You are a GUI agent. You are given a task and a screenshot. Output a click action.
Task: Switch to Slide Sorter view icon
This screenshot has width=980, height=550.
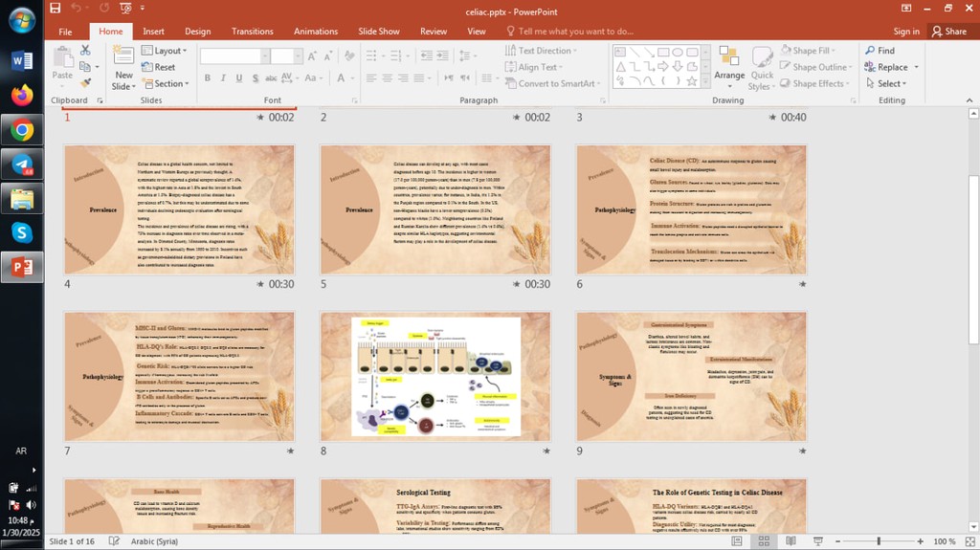pyautogui.click(x=764, y=541)
